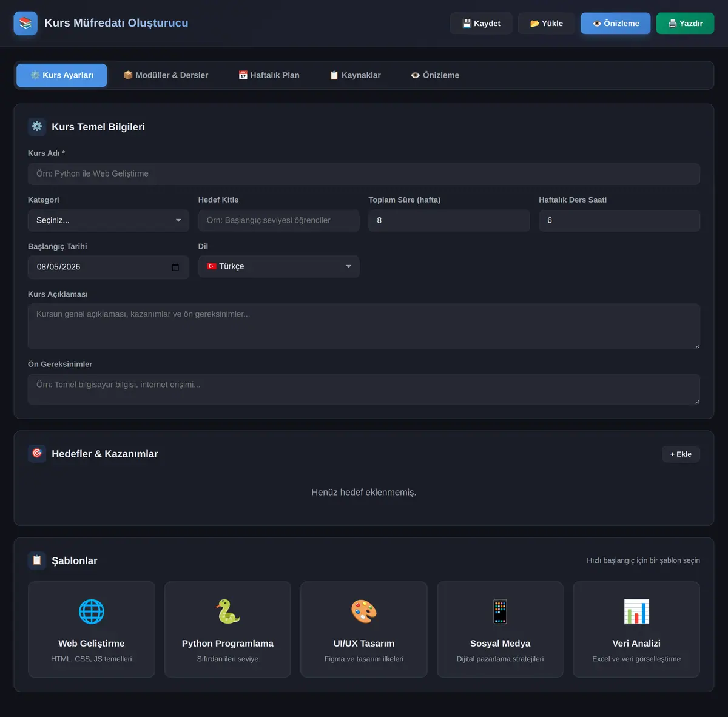The image size is (728, 717).
Task: Click into the Ön Gereksinimler text area
Action: 364,389
